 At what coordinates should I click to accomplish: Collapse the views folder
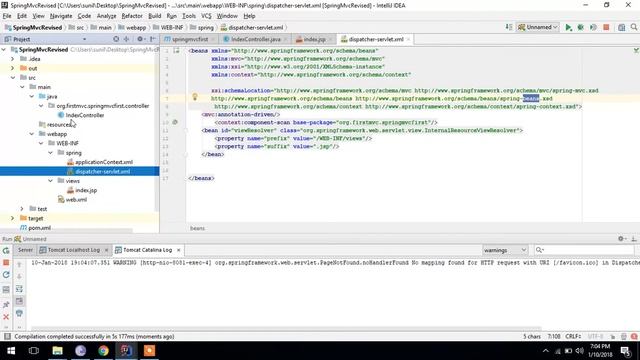pos(51,181)
